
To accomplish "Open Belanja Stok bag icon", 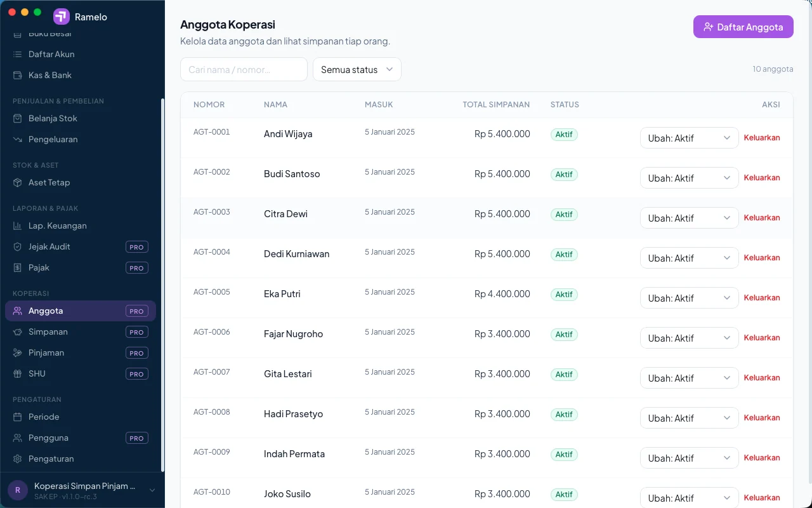I will (x=18, y=118).
